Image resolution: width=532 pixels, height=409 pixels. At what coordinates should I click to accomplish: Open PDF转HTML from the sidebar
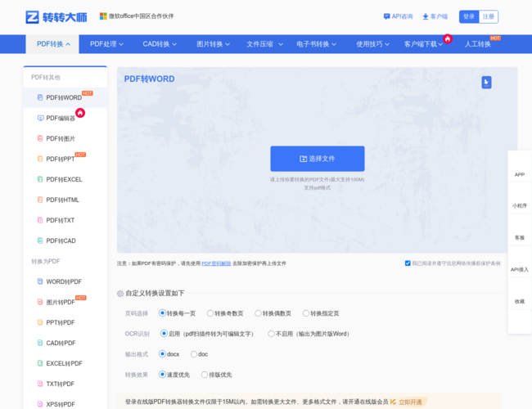(x=62, y=200)
